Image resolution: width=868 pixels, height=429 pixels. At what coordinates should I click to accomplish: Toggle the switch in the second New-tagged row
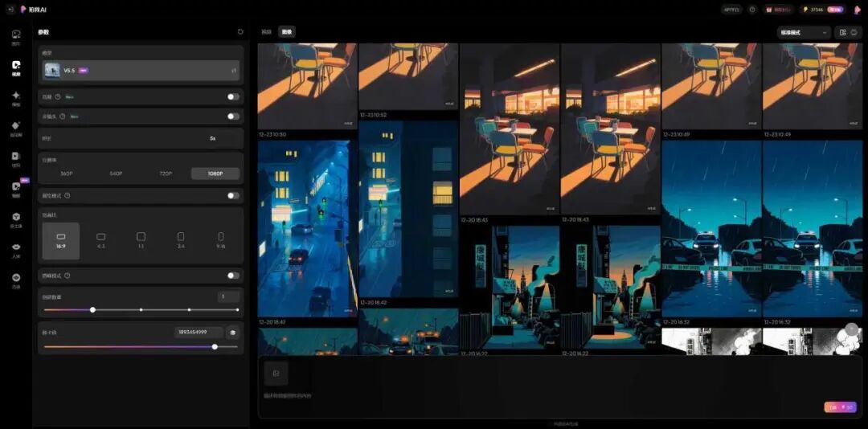coord(234,116)
